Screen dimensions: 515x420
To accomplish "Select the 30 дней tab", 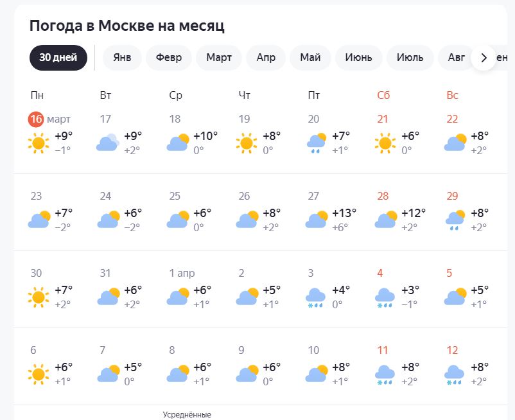I will click(x=58, y=58).
